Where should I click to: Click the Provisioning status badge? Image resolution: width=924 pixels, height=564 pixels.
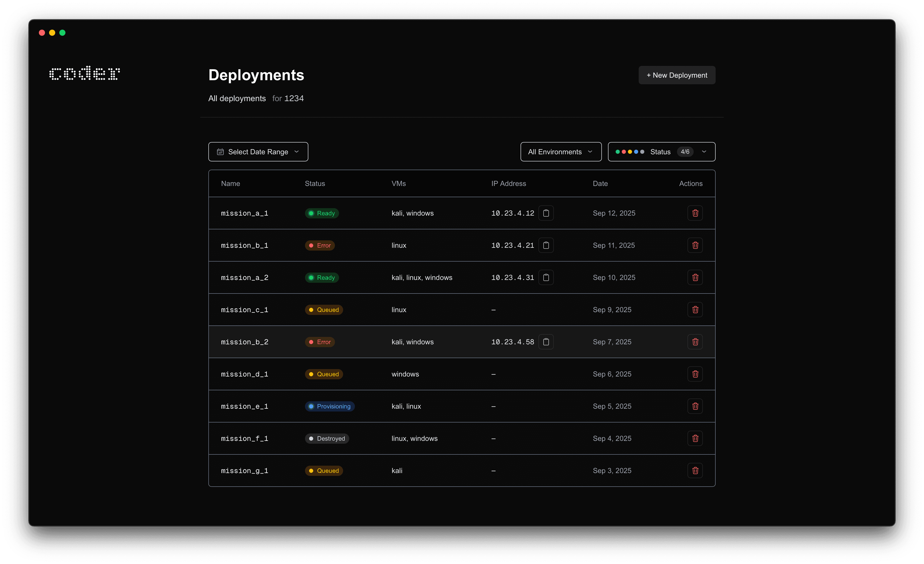(330, 406)
